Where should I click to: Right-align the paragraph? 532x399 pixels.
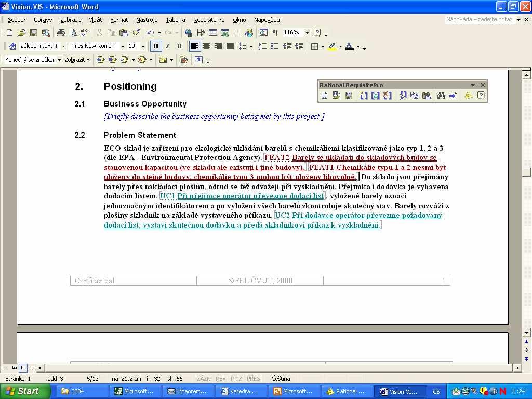(x=218, y=46)
